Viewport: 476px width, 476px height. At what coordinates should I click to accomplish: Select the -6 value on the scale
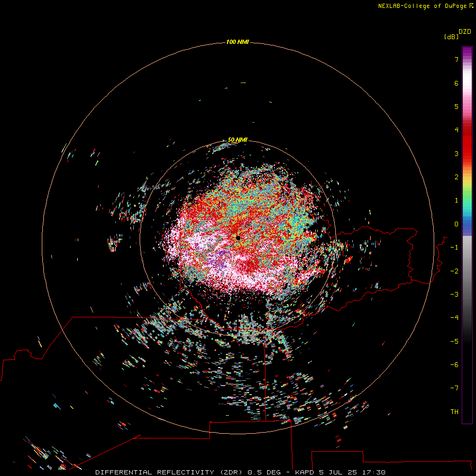click(454, 365)
